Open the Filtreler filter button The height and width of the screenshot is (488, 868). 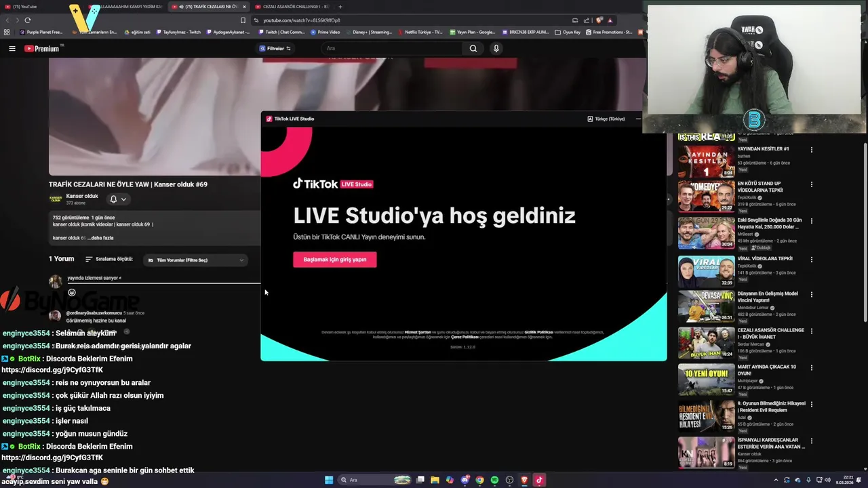click(275, 48)
